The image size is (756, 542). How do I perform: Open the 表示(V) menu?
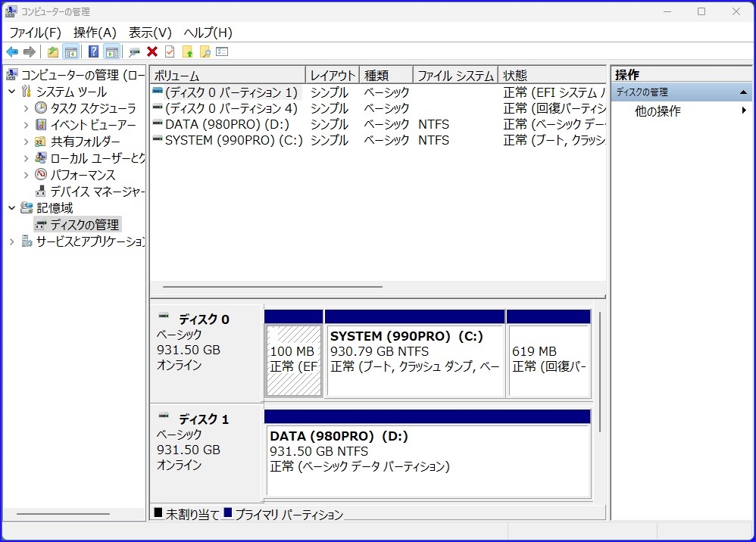pos(150,33)
